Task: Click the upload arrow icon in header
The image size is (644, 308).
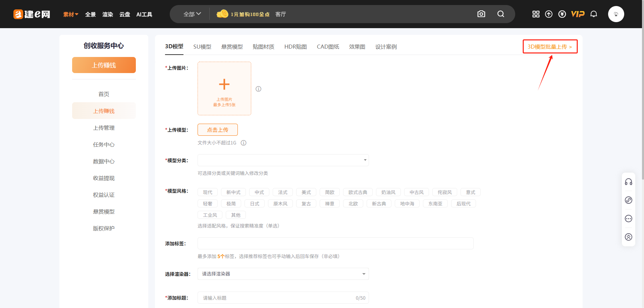Action: (549, 14)
